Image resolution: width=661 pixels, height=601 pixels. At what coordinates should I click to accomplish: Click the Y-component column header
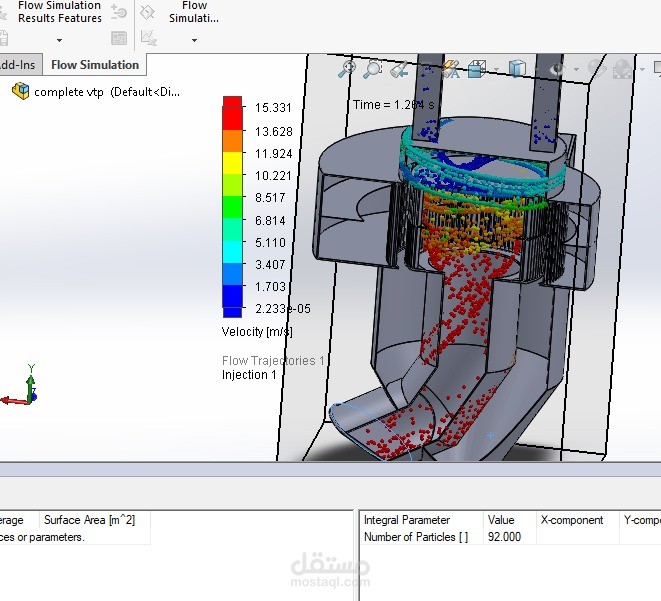pyautogui.click(x=642, y=520)
